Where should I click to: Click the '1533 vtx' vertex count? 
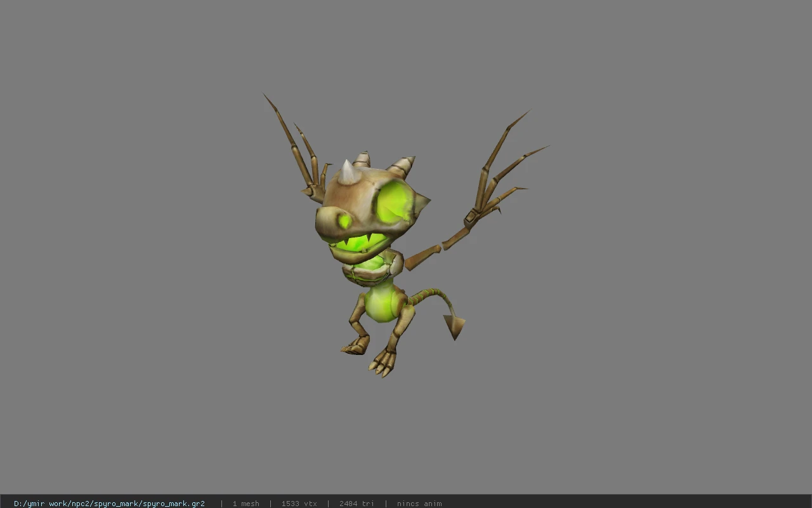tap(299, 504)
